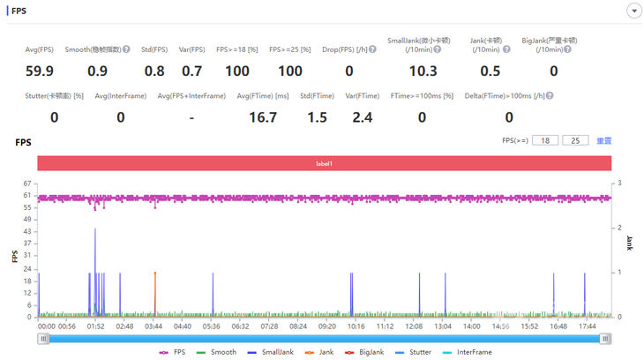This screenshot has height=360, width=644.
Task: Toggle BigJank legend entry
Action: pos(364,352)
